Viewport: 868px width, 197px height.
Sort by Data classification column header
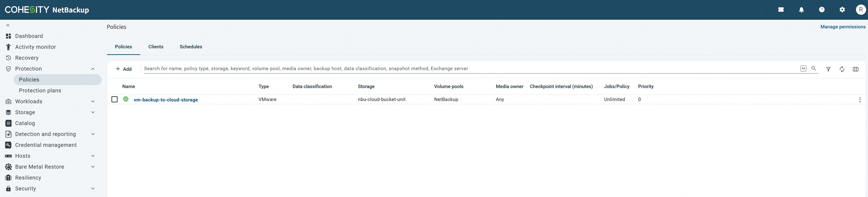312,86
